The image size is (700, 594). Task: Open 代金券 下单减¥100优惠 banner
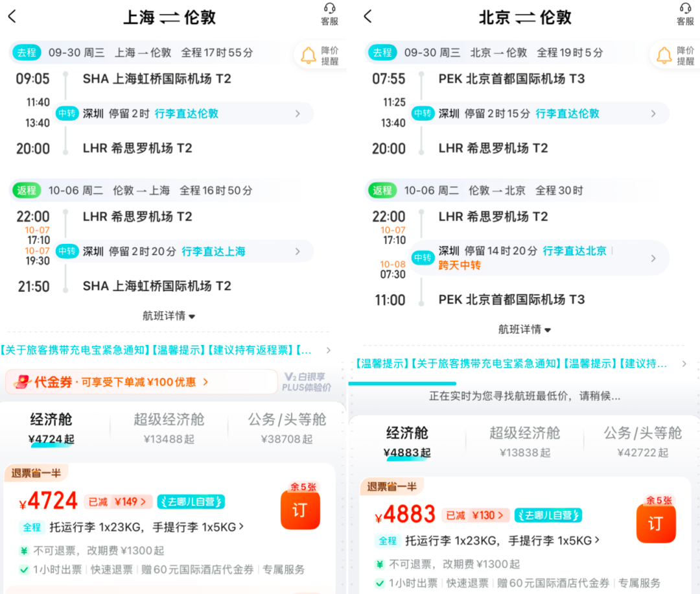click(x=141, y=382)
